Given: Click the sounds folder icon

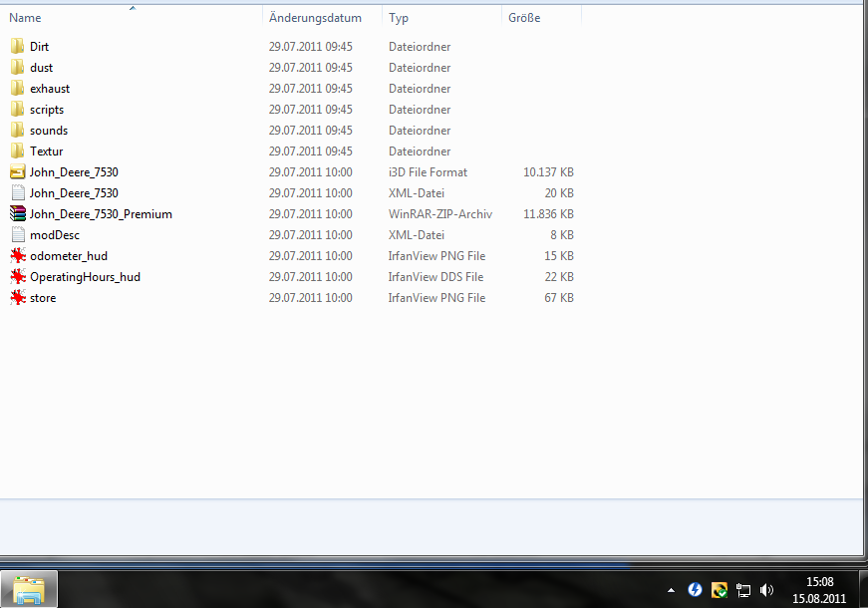Looking at the screenshot, I should click(17, 131).
